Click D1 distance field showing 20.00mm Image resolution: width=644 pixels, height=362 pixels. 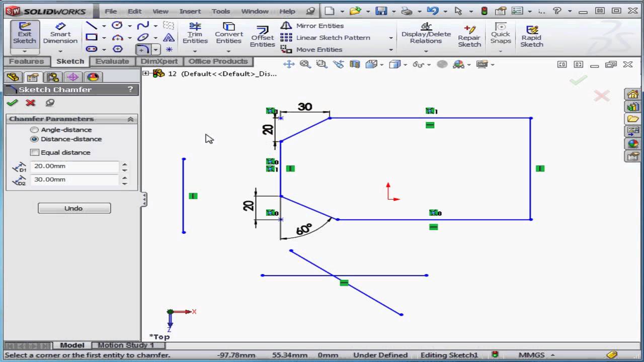pyautogui.click(x=74, y=166)
